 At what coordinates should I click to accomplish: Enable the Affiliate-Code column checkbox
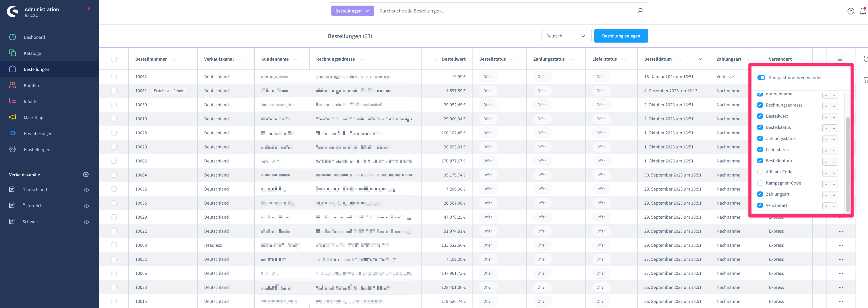coord(760,172)
